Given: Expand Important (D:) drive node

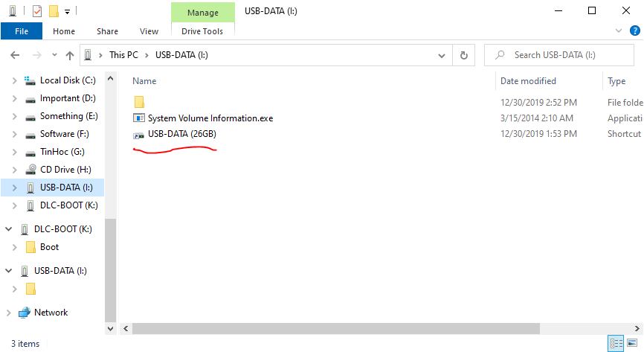Looking at the screenshot, I should [14, 98].
